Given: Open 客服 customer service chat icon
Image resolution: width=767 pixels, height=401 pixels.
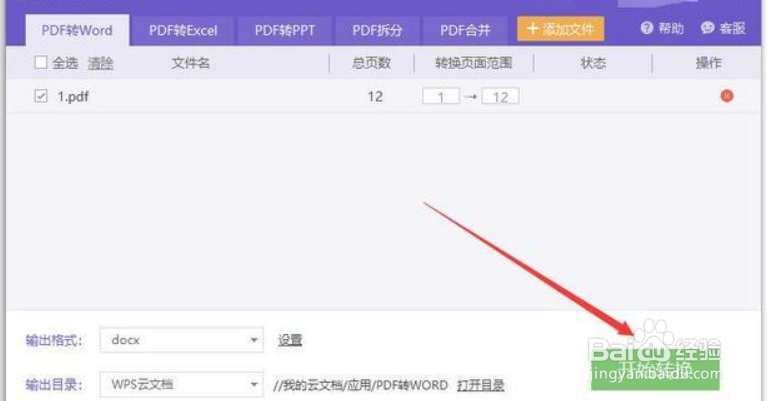Looking at the screenshot, I should pos(722,28).
